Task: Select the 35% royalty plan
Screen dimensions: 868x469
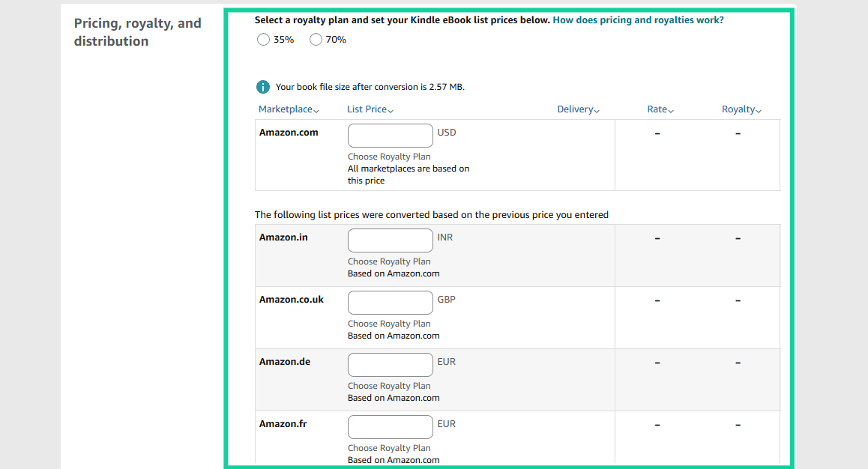Action: point(263,39)
